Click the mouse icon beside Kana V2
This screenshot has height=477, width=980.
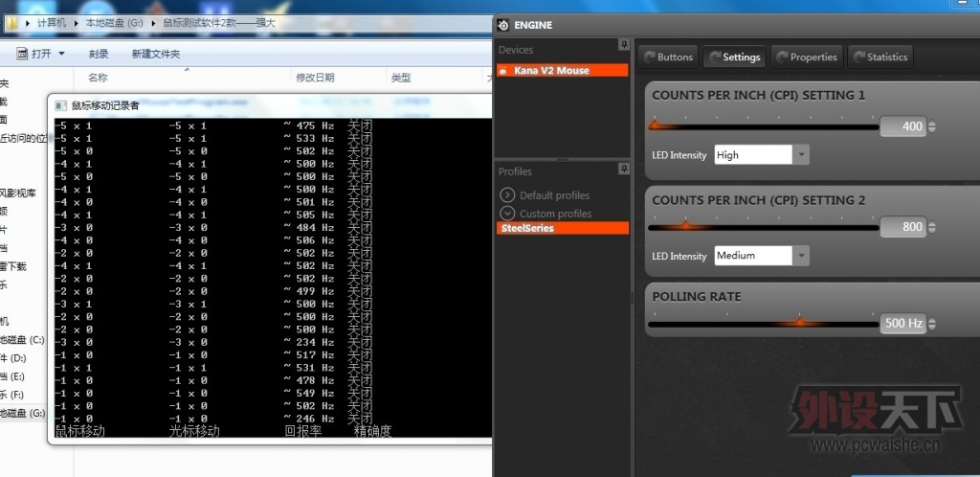tap(503, 71)
